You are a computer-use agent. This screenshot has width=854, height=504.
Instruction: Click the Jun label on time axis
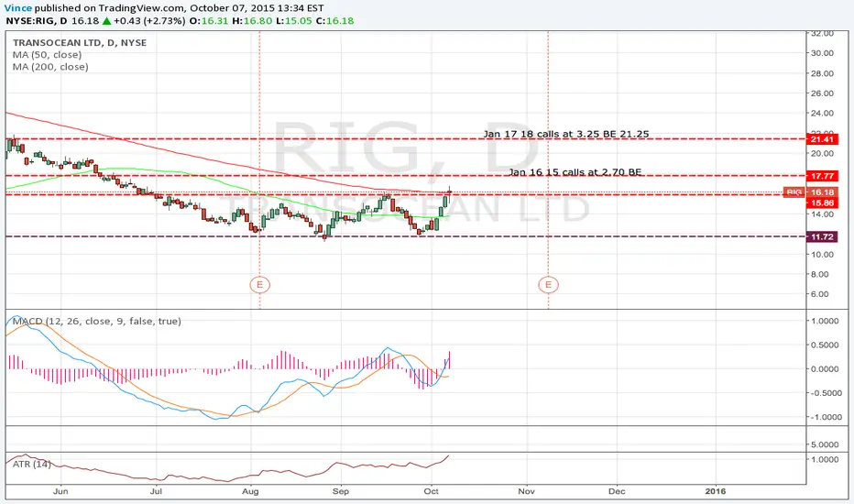(x=60, y=491)
